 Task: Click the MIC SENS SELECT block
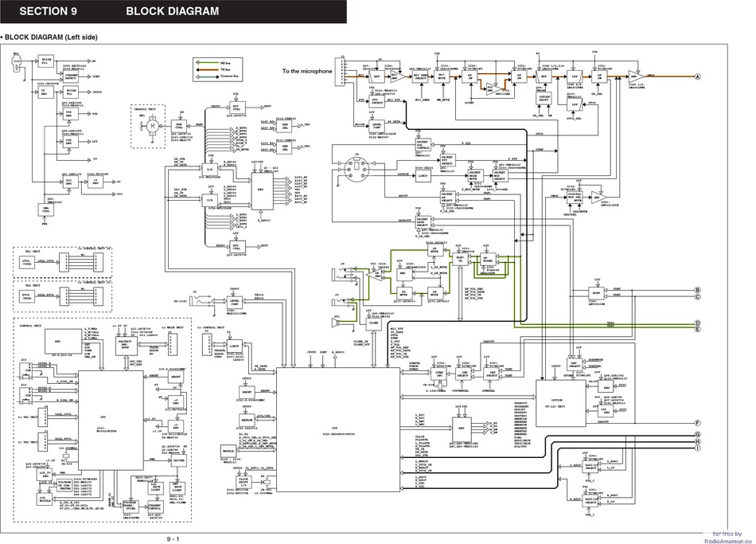pos(421,76)
